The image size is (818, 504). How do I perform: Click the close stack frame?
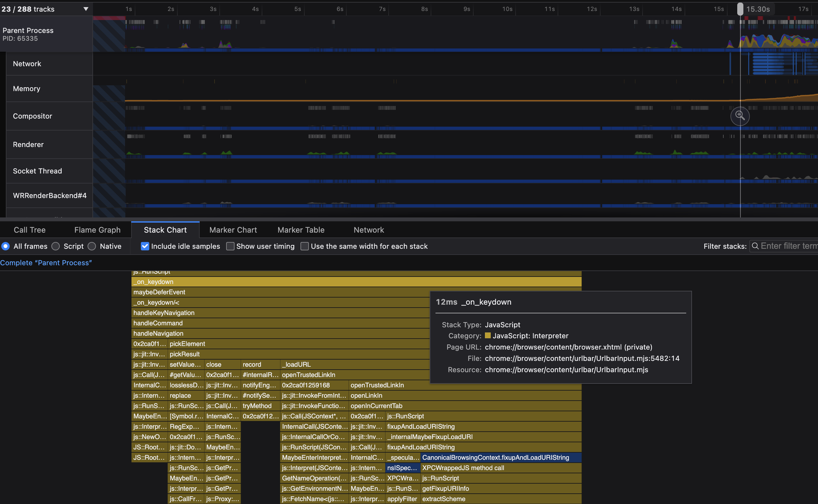click(x=222, y=365)
